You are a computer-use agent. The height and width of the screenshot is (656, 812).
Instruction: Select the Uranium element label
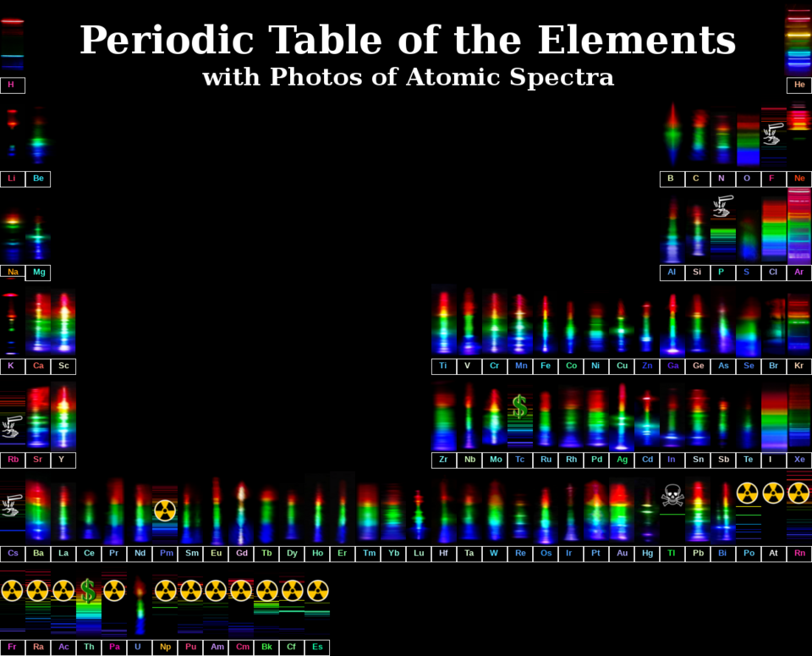coord(139,646)
